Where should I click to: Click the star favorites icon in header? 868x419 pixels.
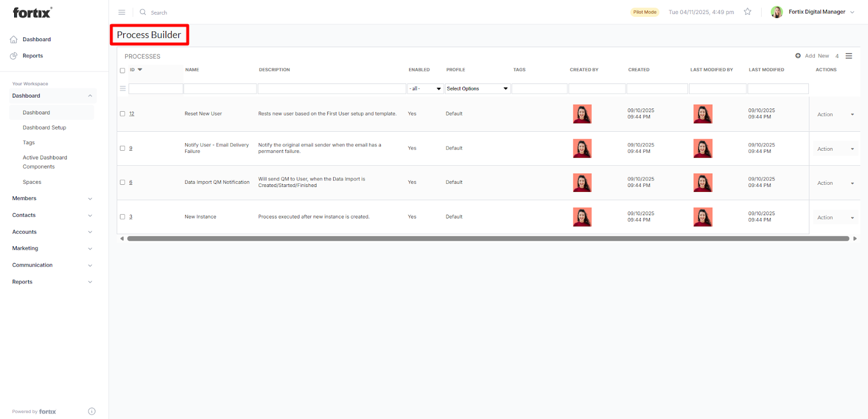point(748,12)
